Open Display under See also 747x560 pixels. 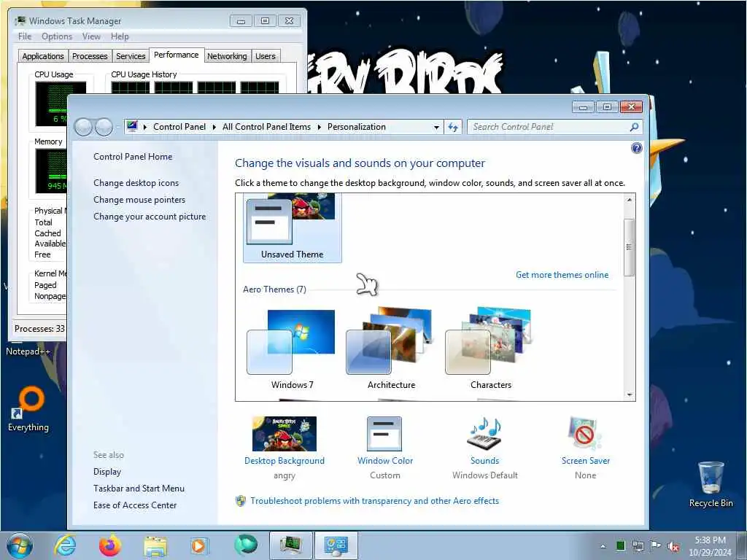point(107,472)
